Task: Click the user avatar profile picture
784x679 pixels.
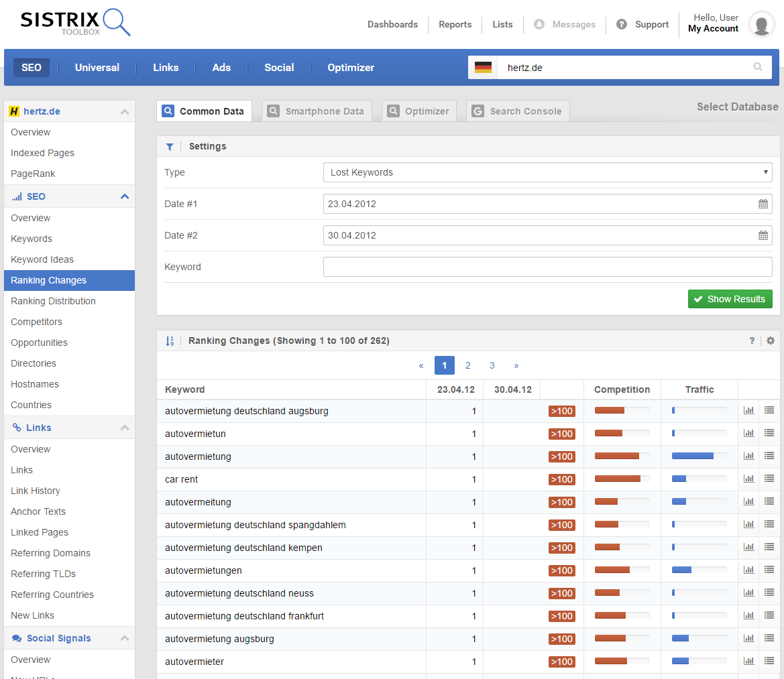Action: click(x=761, y=25)
